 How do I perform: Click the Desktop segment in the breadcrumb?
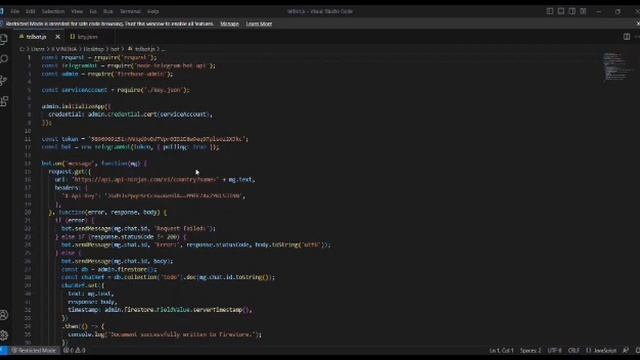click(94, 49)
